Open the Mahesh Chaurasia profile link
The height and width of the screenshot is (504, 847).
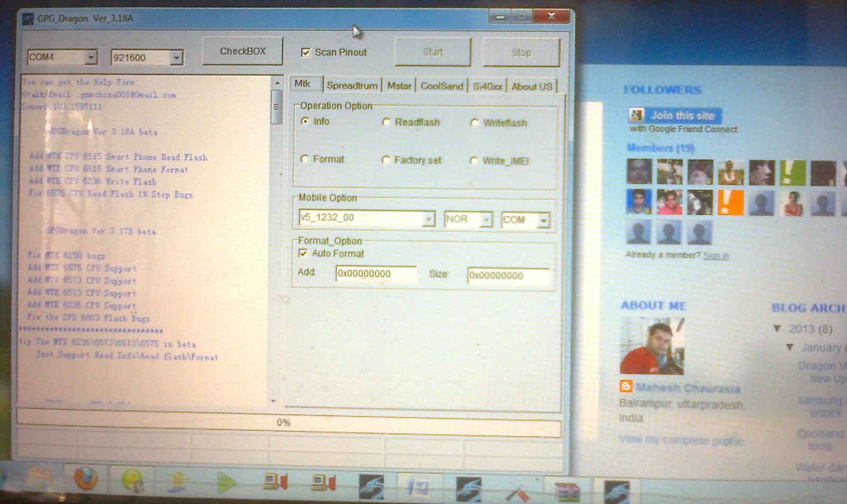[688, 388]
